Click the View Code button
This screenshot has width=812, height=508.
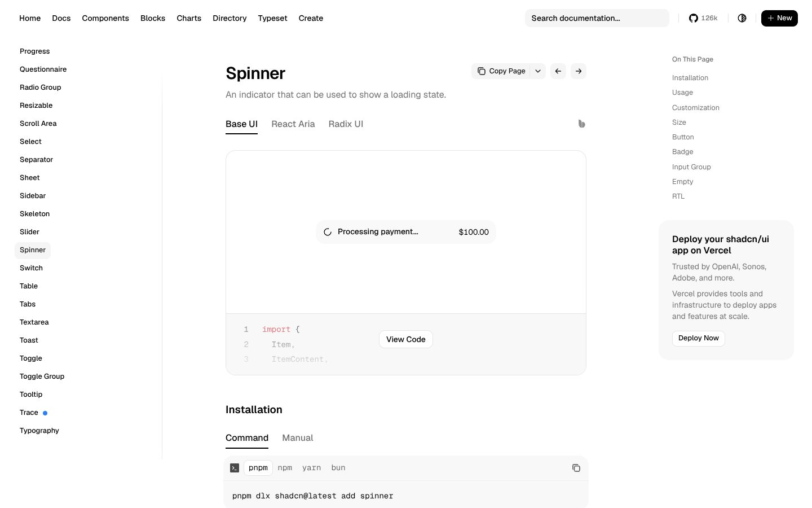pos(406,339)
